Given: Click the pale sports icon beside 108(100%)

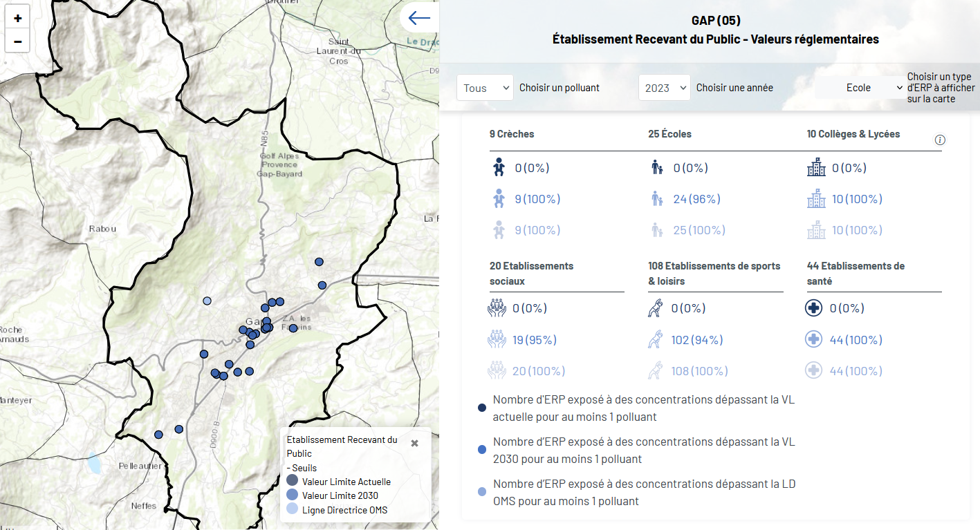Looking at the screenshot, I should [656, 371].
